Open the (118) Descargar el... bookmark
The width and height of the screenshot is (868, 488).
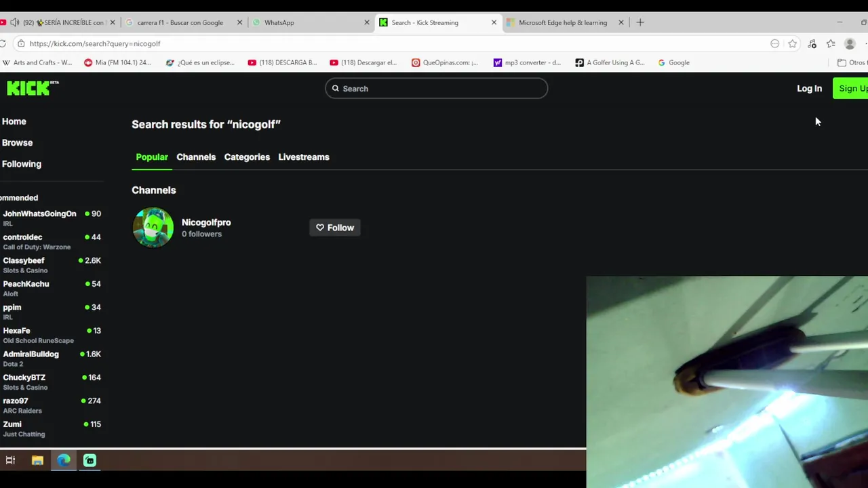pyautogui.click(x=363, y=62)
